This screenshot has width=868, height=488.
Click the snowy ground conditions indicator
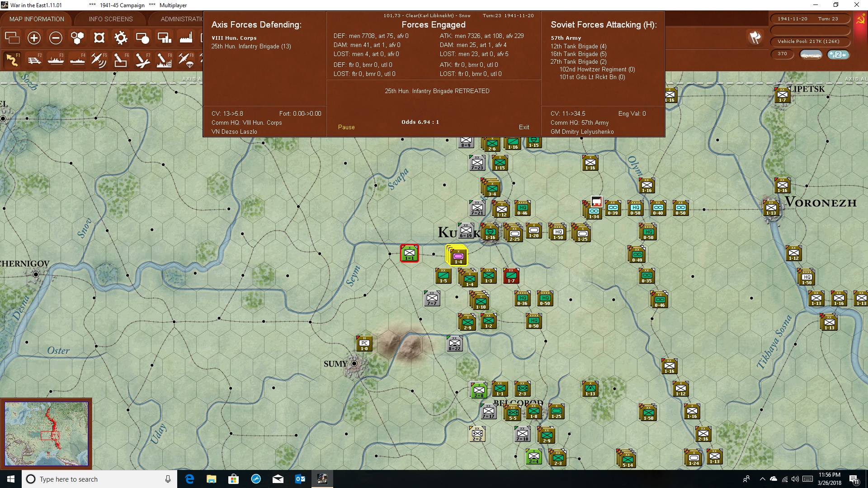811,55
